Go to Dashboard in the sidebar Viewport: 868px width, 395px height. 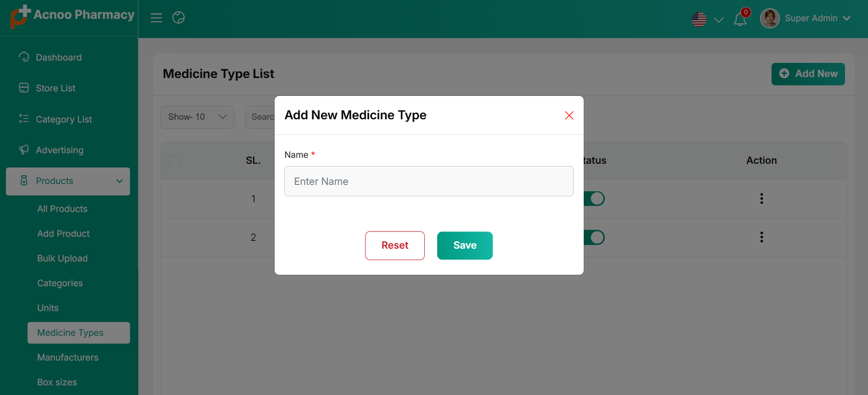point(59,57)
